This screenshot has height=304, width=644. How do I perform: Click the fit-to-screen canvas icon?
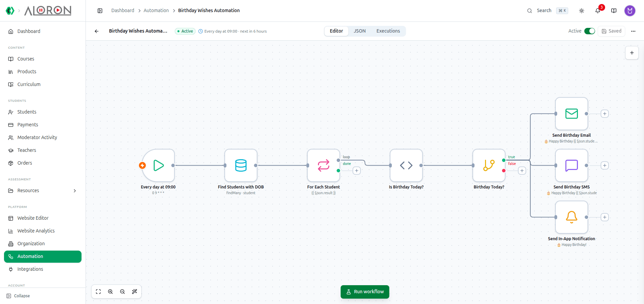(x=98, y=292)
